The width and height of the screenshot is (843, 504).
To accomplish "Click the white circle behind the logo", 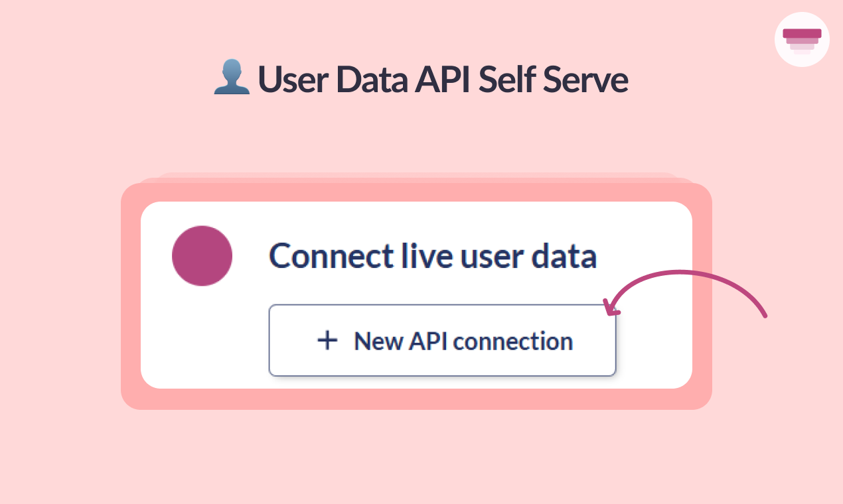I will 802,39.
